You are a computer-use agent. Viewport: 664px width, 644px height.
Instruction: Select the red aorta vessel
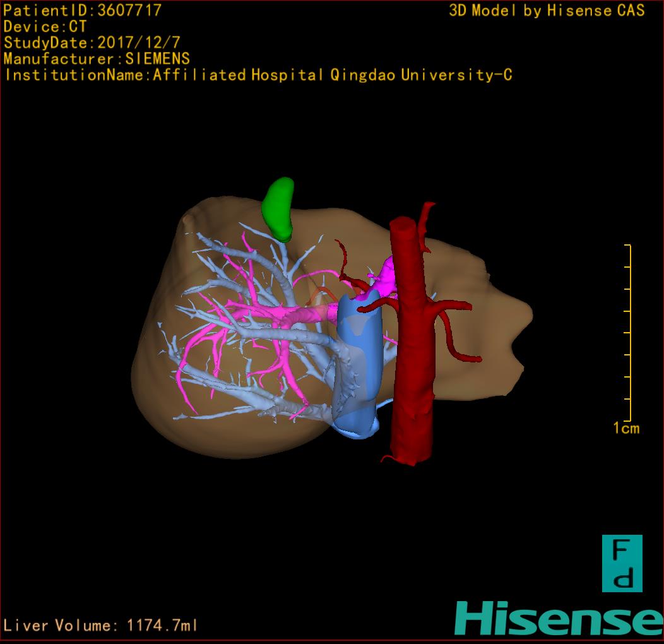(412, 341)
